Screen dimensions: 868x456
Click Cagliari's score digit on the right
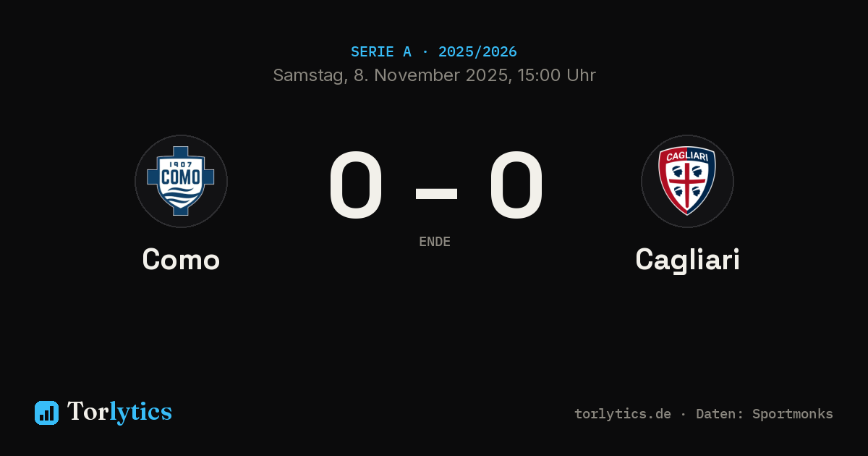tap(516, 185)
